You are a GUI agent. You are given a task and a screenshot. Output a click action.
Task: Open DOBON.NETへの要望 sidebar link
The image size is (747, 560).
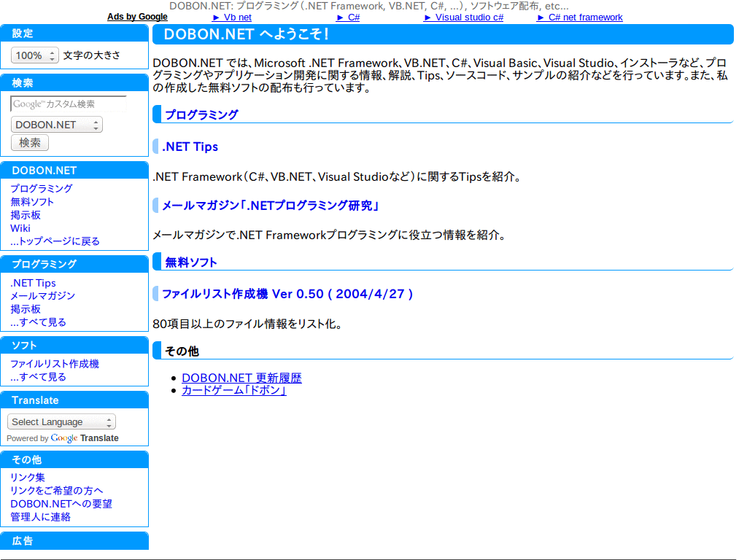point(61,504)
